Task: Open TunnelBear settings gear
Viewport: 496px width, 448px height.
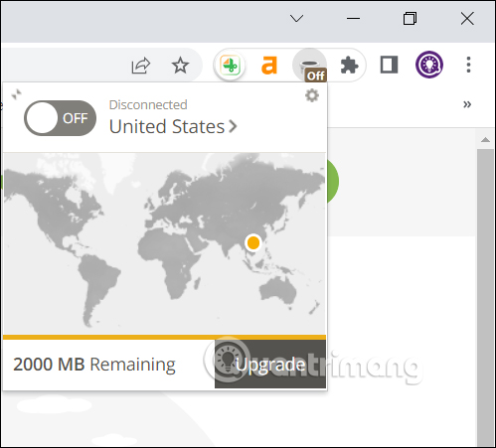Action: pos(311,95)
